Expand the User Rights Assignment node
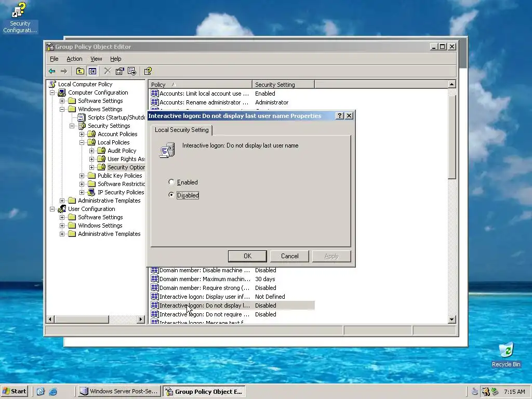This screenshot has height=399, width=532. point(91,159)
